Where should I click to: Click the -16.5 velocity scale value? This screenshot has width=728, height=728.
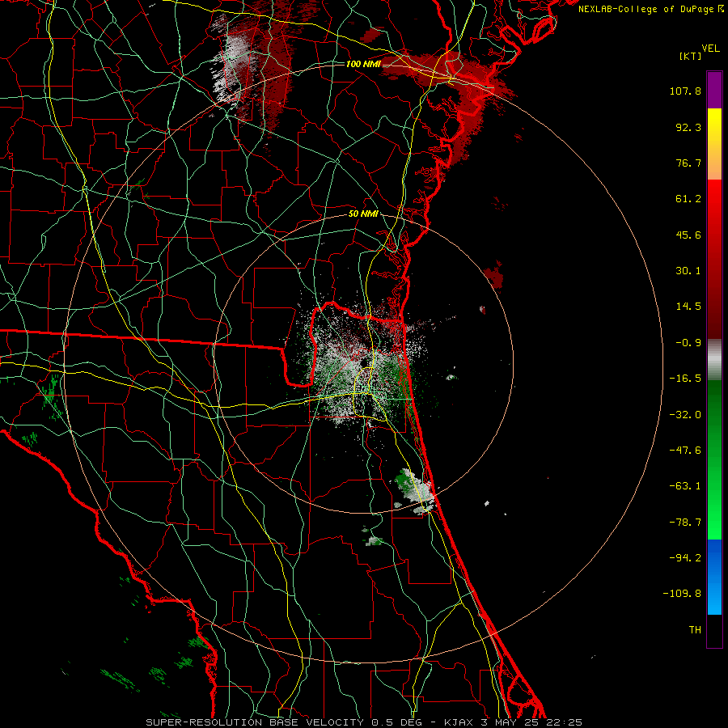point(685,379)
